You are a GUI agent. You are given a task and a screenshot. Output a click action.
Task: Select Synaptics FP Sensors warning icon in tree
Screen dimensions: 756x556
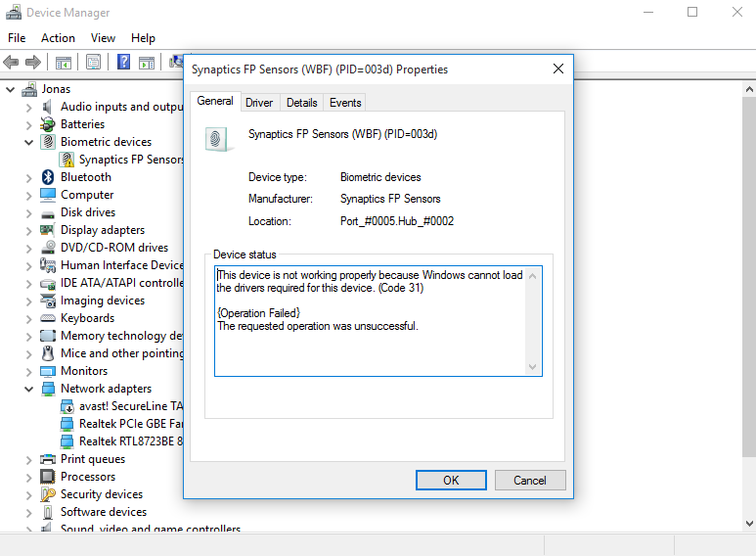67,160
